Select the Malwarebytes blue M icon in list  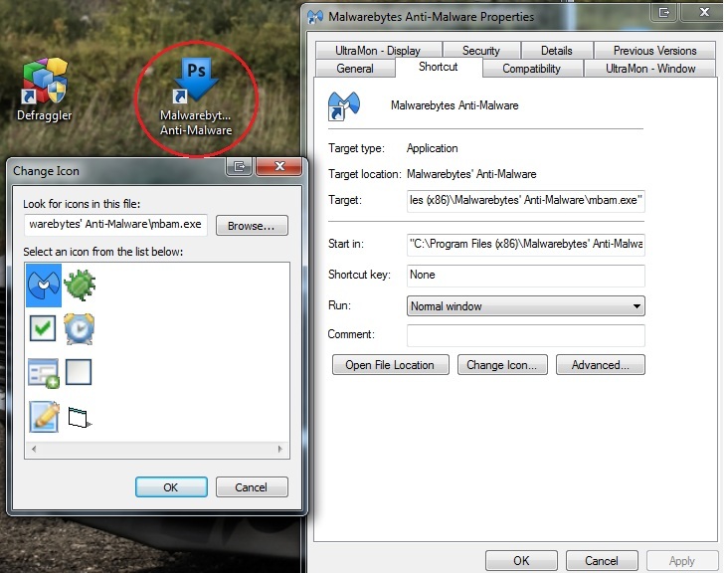[44, 286]
